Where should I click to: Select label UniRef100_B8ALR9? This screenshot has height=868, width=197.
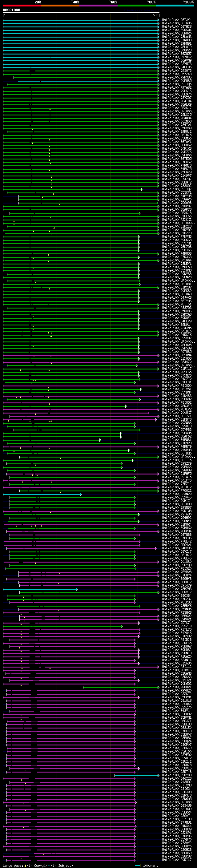point(177,104)
